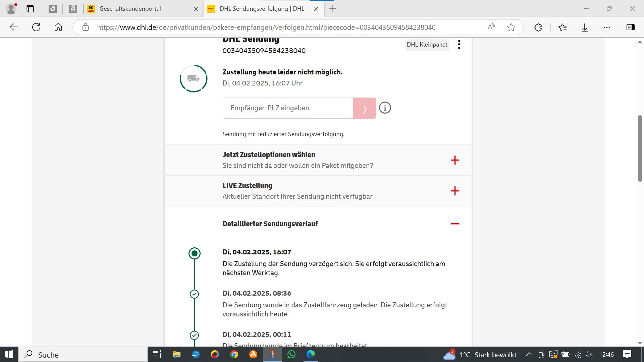The height and width of the screenshot is (362, 644).
Task: Open the browser profile avatar
Action: point(11,9)
